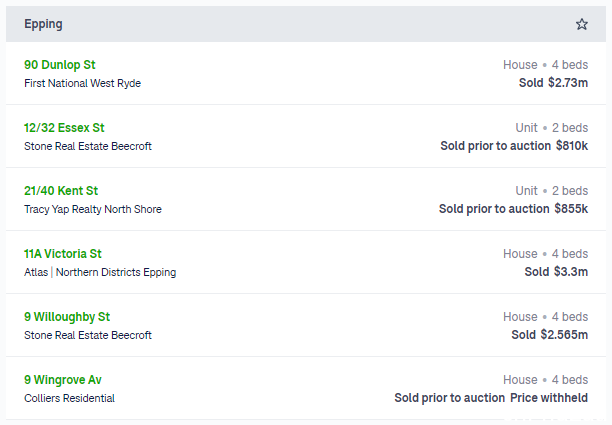Click Stone Real Estate Beecroft under Essex St

[x=88, y=146]
